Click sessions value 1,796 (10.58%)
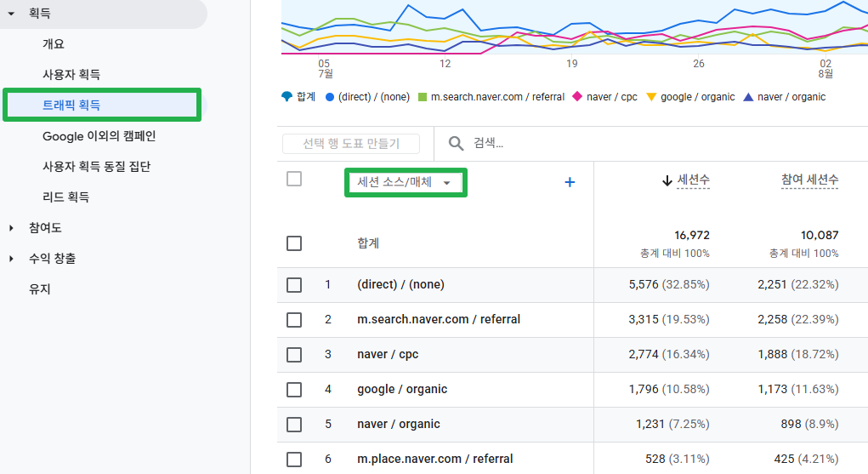 (669, 389)
